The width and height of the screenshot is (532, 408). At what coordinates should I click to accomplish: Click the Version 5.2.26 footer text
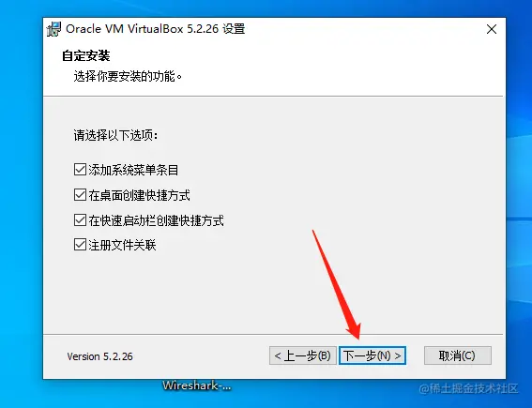pyautogui.click(x=99, y=356)
